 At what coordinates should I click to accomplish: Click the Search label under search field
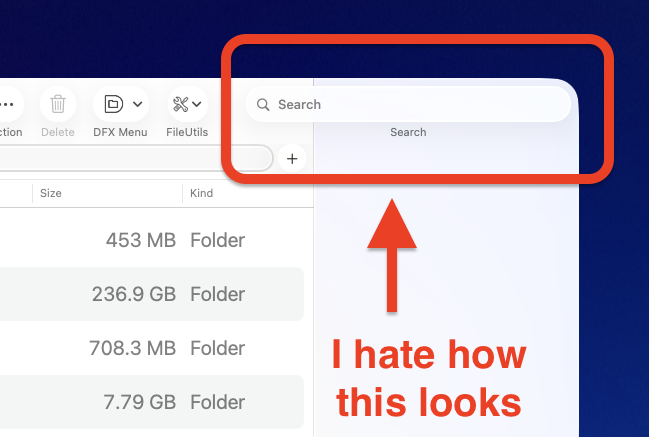click(408, 132)
